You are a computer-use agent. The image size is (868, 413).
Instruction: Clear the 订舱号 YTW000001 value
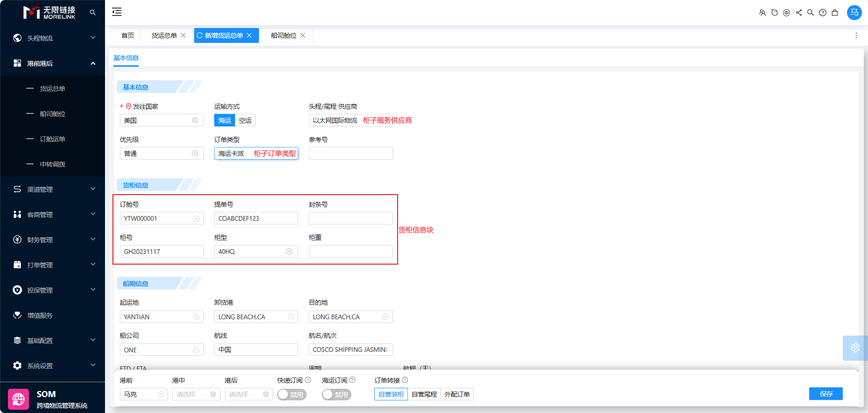click(196, 218)
